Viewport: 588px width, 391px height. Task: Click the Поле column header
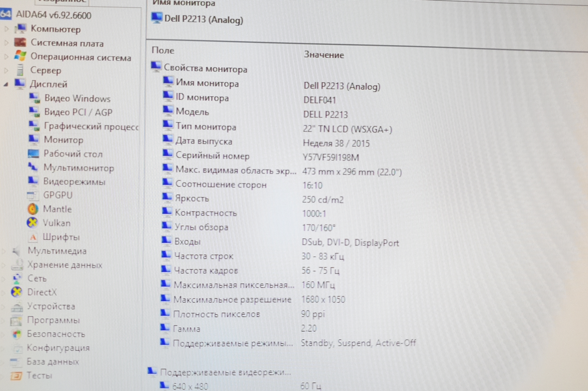[163, 50]
